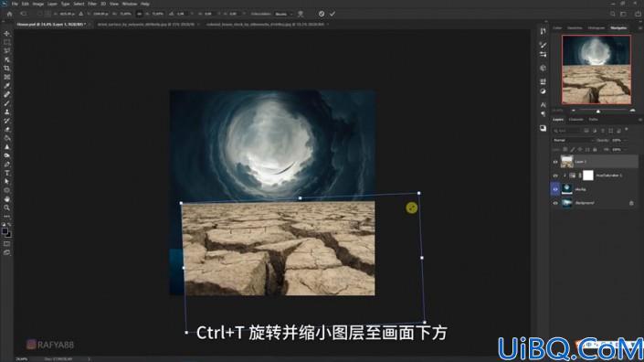Select the Clone Stamp tool

[6, 112]
